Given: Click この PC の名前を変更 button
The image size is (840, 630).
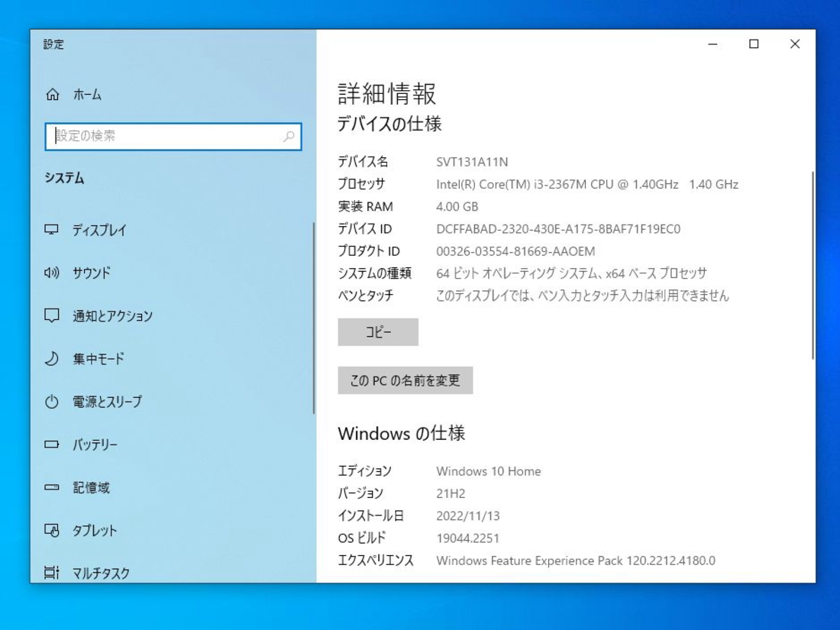Looking at the screenshot, I should (x=405, y=380).
